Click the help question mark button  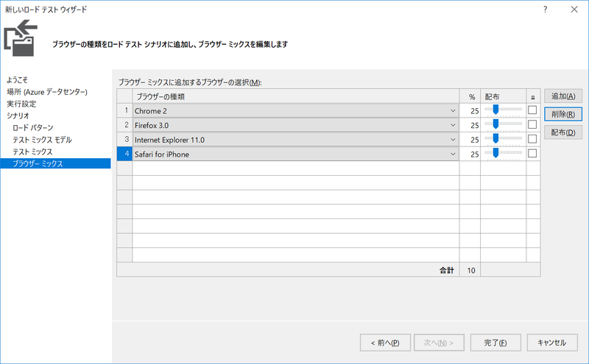545,10
